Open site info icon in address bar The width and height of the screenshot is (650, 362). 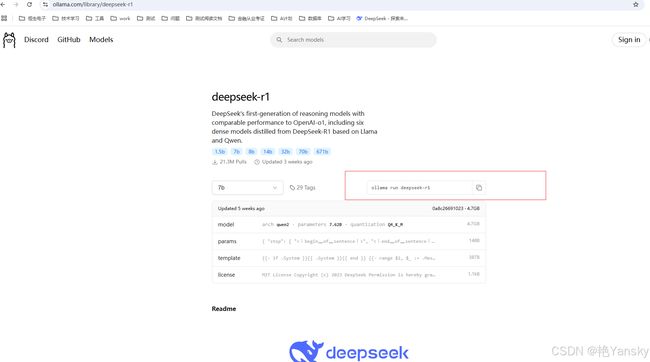pos(45,5)
